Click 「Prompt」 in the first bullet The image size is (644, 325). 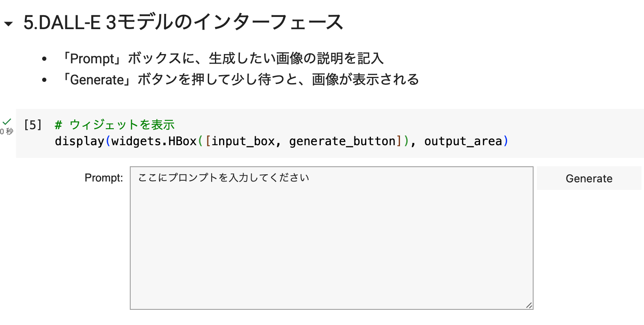92,59
